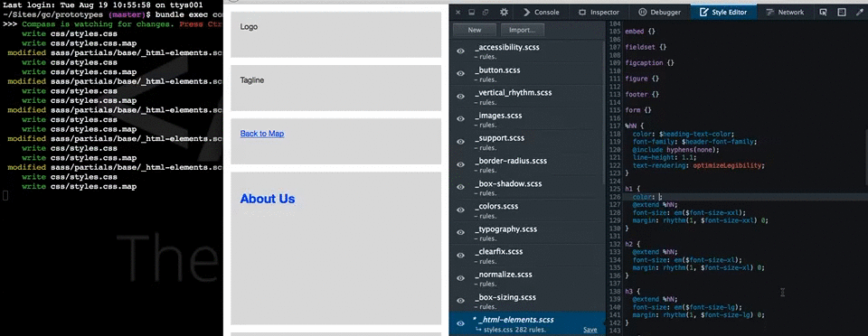
Task: Toggle visibility of _images.scss
Action: [x=460, y=119]
